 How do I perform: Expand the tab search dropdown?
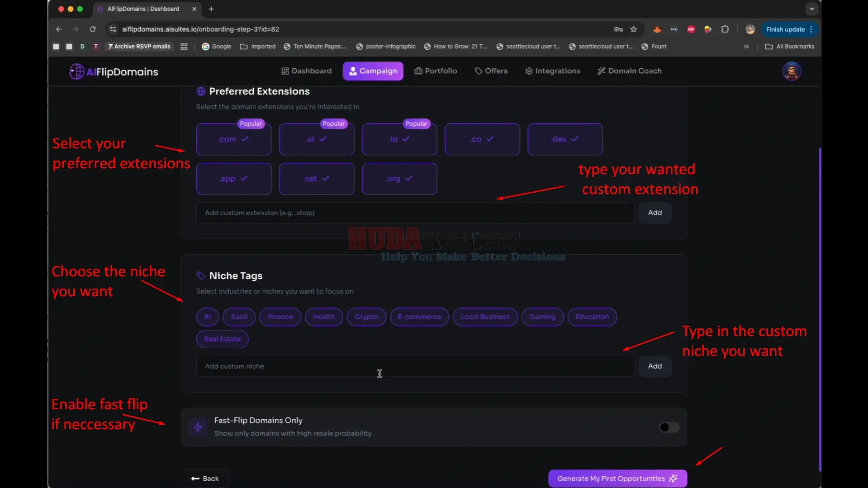pyautogui.click(x=812, y=9)
